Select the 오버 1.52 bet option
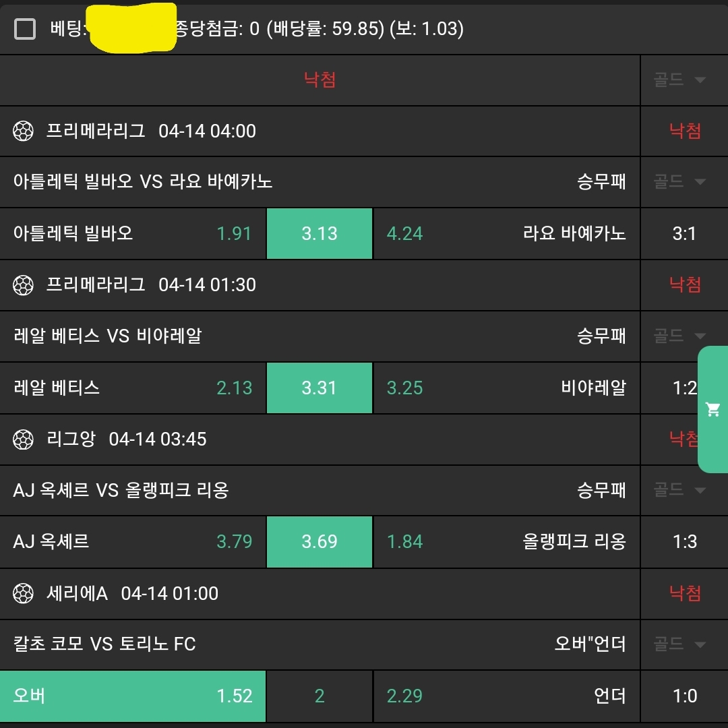Screen dimensions: 728x728 point(133,696)
